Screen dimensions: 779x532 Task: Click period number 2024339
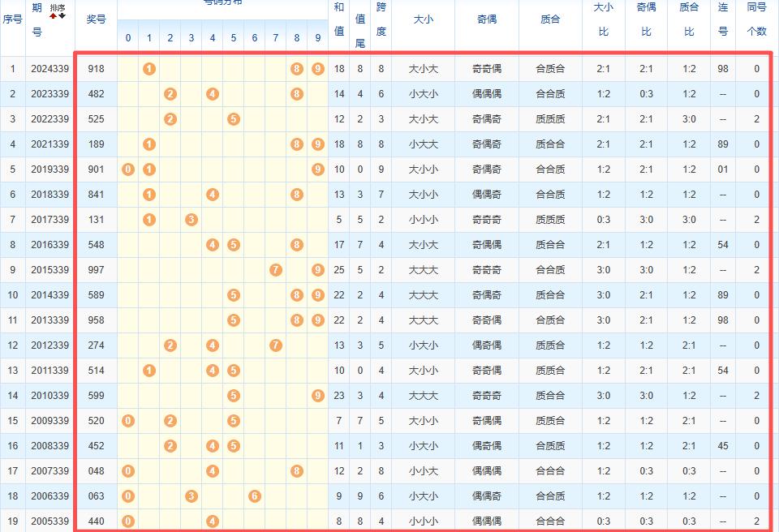[x=49, y=69]
